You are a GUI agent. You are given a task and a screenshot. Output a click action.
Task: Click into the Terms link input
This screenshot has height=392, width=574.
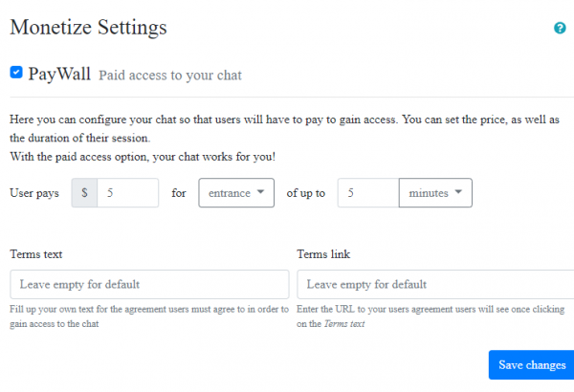[x=435, y=284]
